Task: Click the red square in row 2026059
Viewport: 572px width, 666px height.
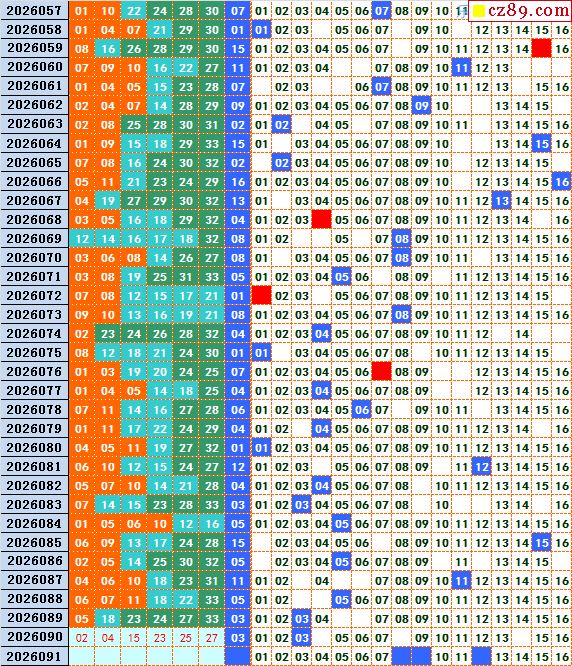Action: (x=541, y=48)
